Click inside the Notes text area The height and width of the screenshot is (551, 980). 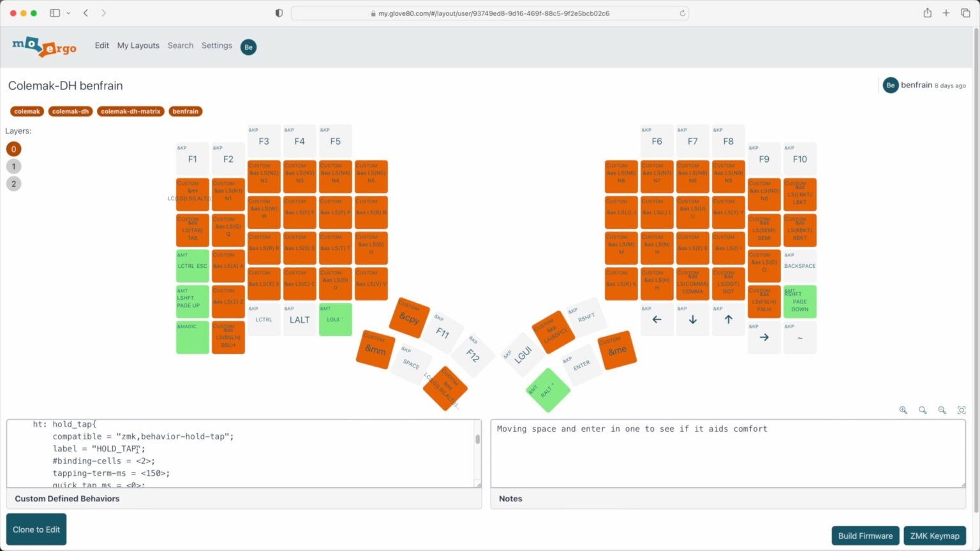pos(727,456)
